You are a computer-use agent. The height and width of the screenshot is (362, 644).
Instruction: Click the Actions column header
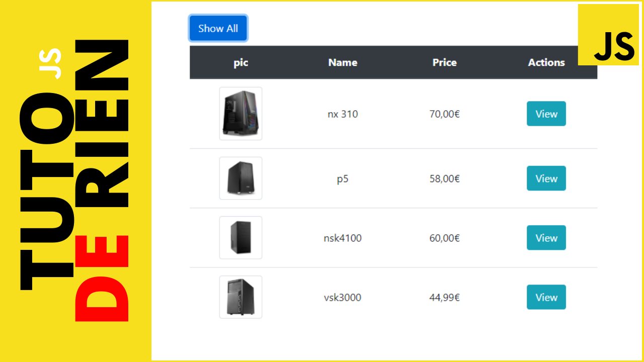click(x=546, y=62)
